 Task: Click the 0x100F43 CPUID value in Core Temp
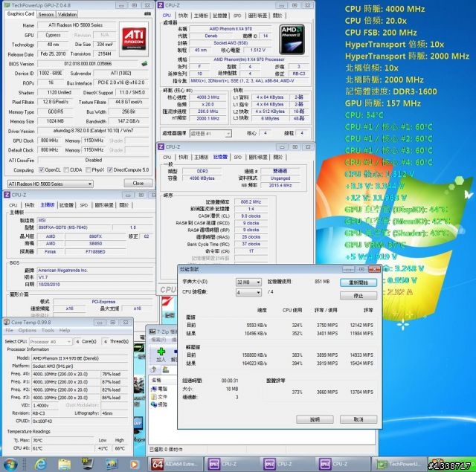coord(42,421)
